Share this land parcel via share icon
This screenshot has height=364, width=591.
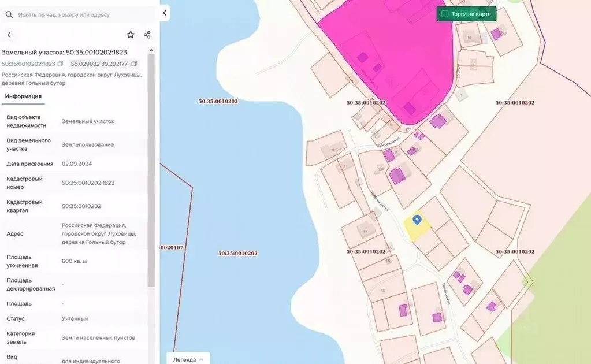pyautogui.click(x=147, y=35)
